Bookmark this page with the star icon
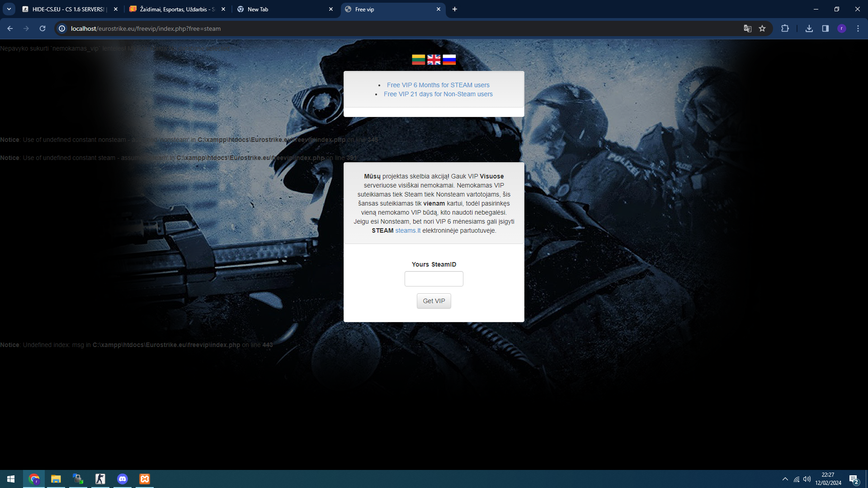Screen dimensions: 868x488 coord(762,28)
